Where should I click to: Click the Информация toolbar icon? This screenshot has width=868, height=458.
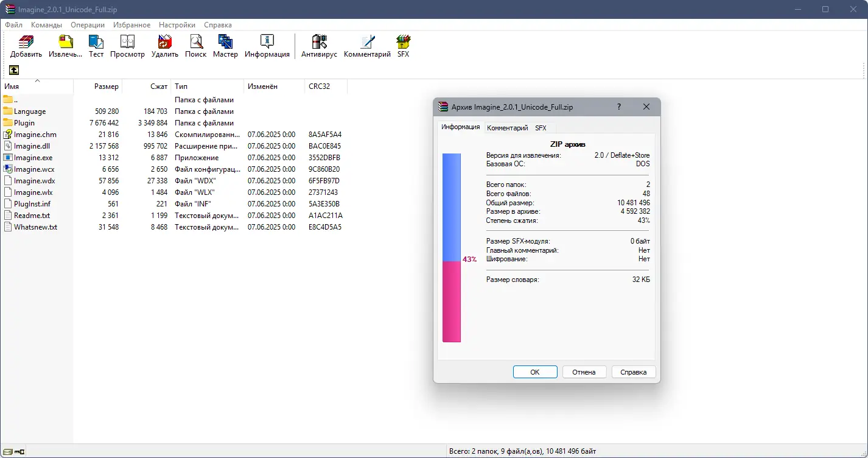coord(267,41)
